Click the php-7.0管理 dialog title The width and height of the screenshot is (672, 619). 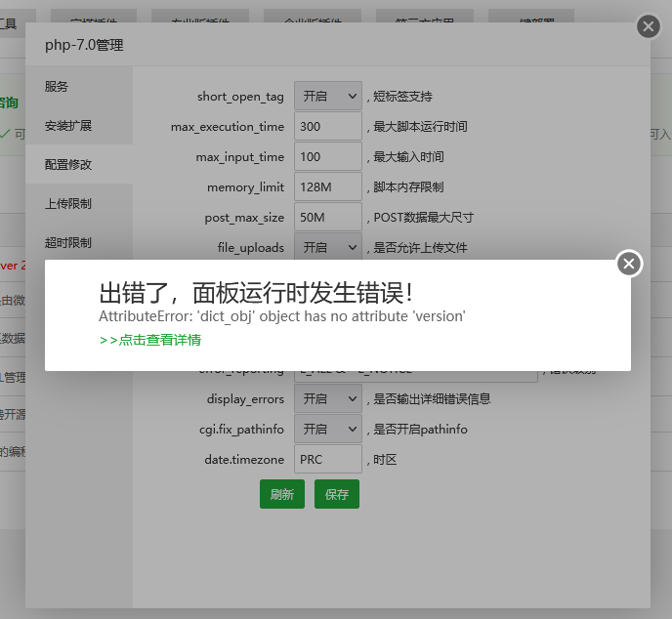click(x=84, y=45)
